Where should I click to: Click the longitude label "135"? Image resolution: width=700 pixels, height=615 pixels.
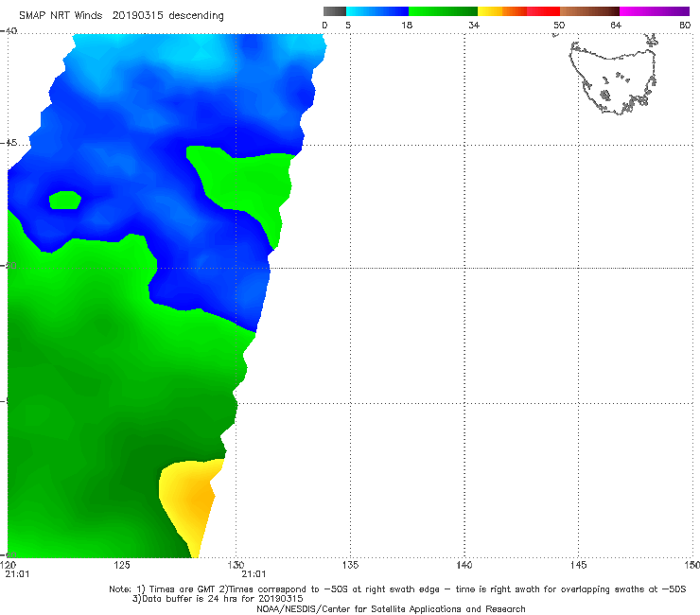click(350, 565)
